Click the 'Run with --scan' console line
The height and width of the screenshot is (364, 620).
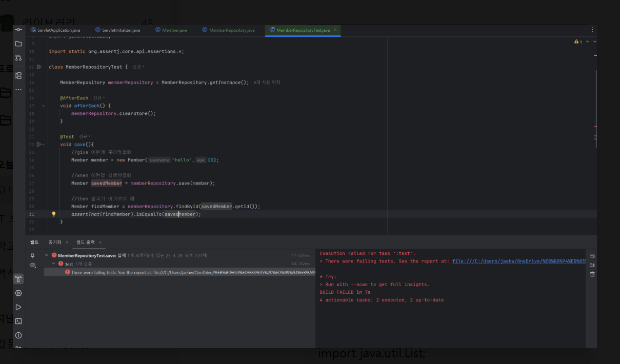pos(374,285)
